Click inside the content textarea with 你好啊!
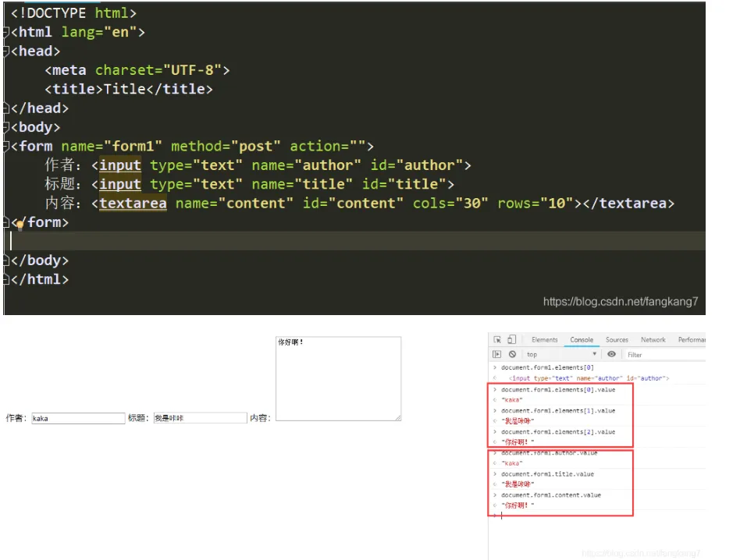Viewport: 740px width, 560px height. tap(338, 378)
